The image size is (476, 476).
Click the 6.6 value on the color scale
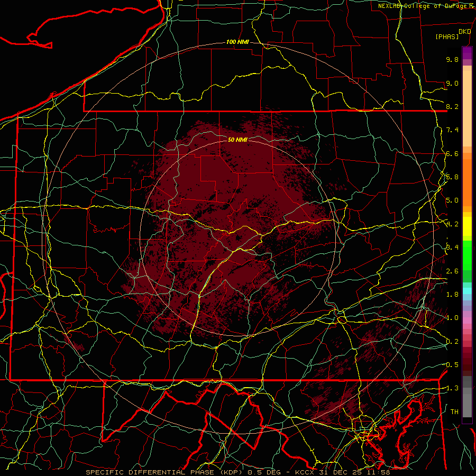pyautogui.click(x=452, y=153)
